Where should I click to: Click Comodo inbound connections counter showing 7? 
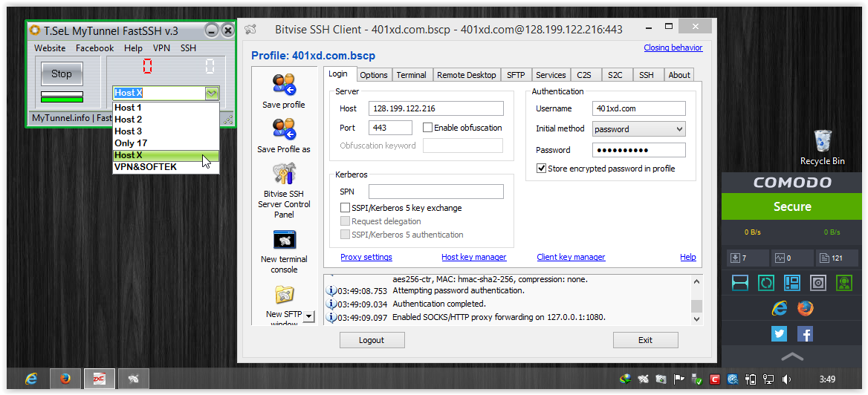(748, 258)
